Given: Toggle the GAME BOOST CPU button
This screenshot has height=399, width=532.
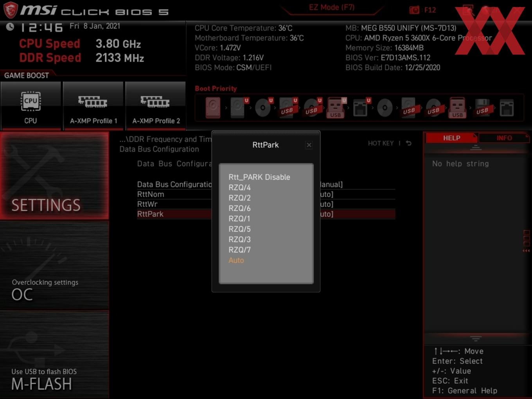Looking at the screenshot, I should pyautogui.click(x=31, y=105).
